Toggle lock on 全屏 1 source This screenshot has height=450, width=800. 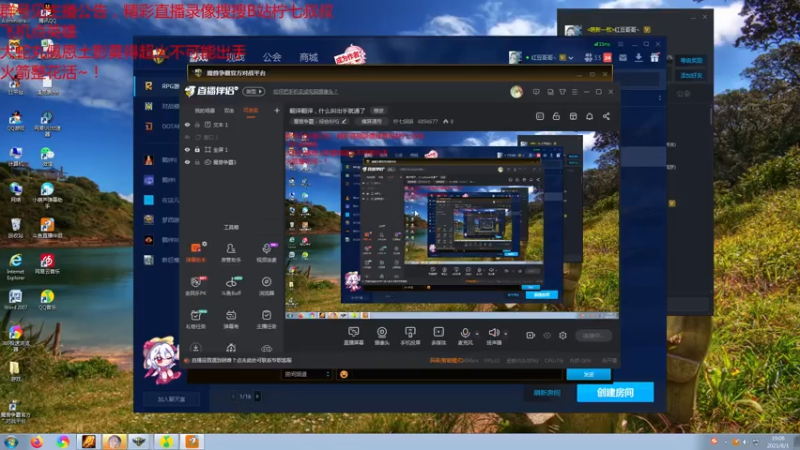pos(197,149)
